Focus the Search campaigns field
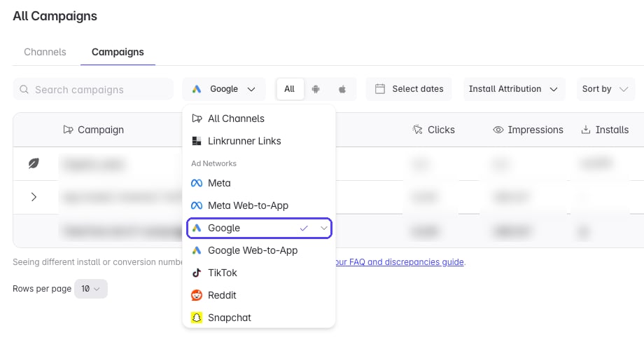This screenshot has height=340, width=644. point(93,89)
